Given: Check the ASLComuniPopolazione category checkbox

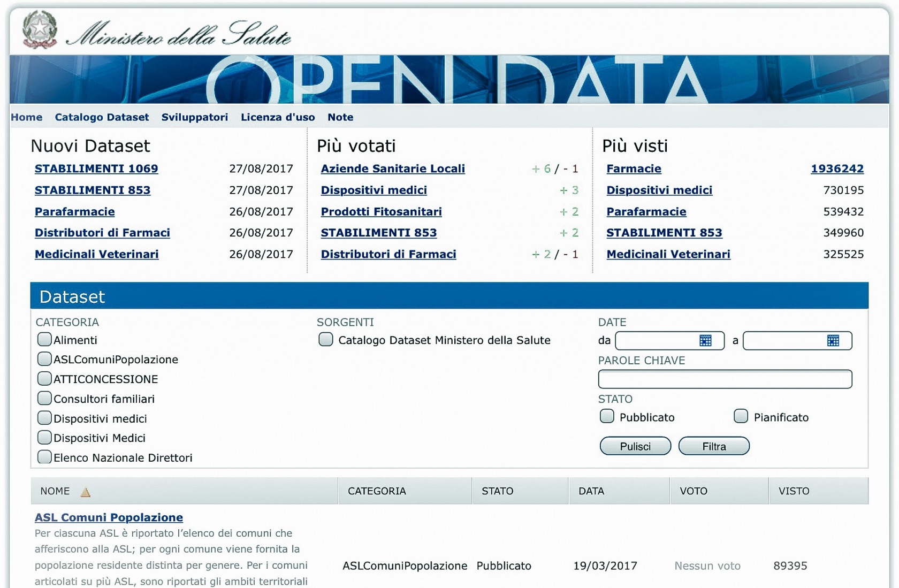Looking at the screenshot, I should pyautogui.click(x=44, y=358).
